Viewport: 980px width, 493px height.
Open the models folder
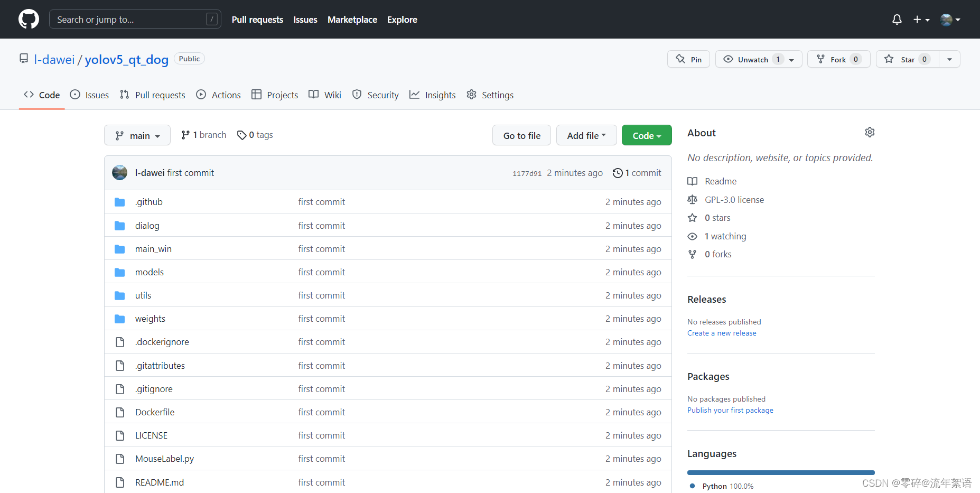point(150,272)
